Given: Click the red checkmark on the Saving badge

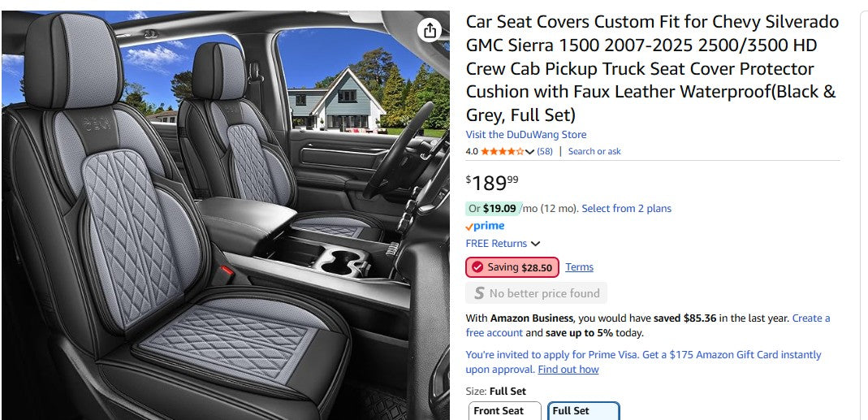Looking at the screenshot, I should coord(477,267).
